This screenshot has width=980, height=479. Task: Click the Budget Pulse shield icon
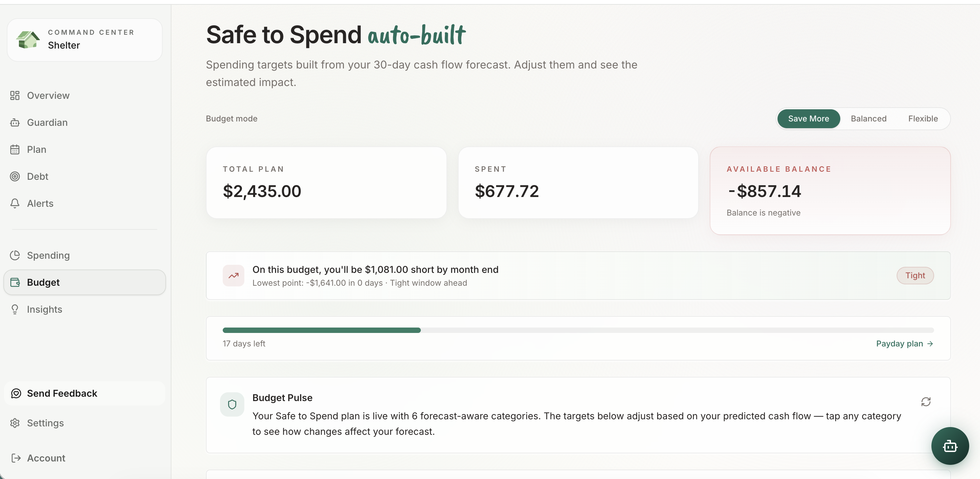tap(232, 404)
